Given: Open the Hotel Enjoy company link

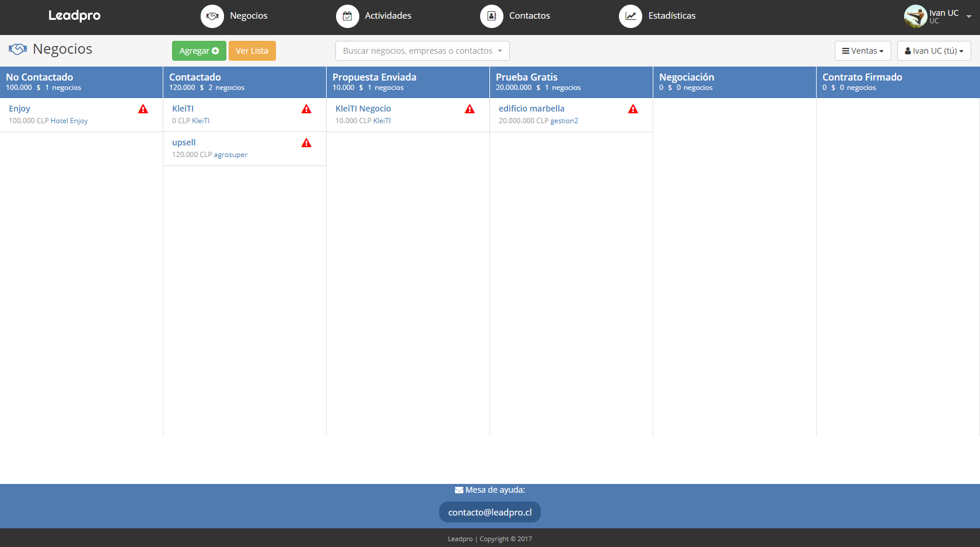Looking at the screenshot, I should [69, 121].
